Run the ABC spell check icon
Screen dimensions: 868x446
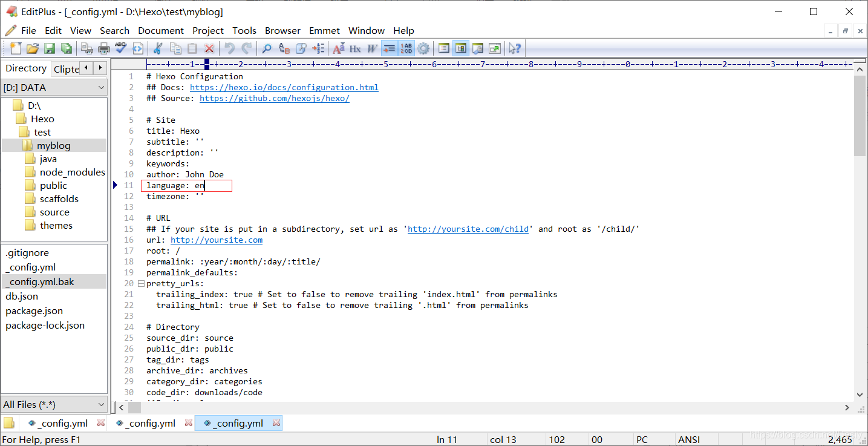click(121, 48)
